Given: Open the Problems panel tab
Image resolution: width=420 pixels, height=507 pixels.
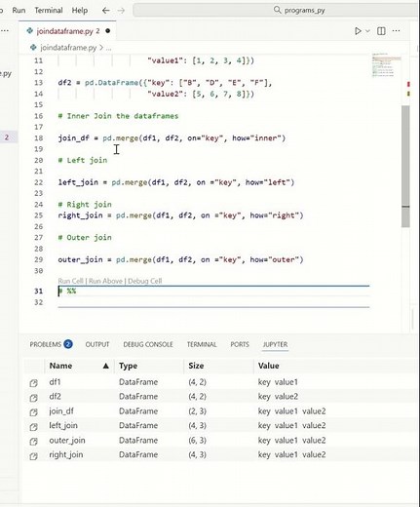Looking at the screenshot, I should 46,344.
